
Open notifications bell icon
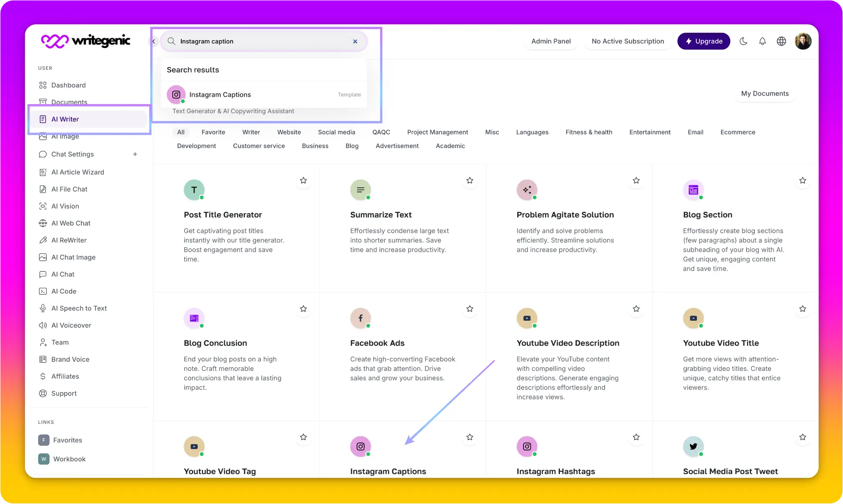click(x=762, y=41)
